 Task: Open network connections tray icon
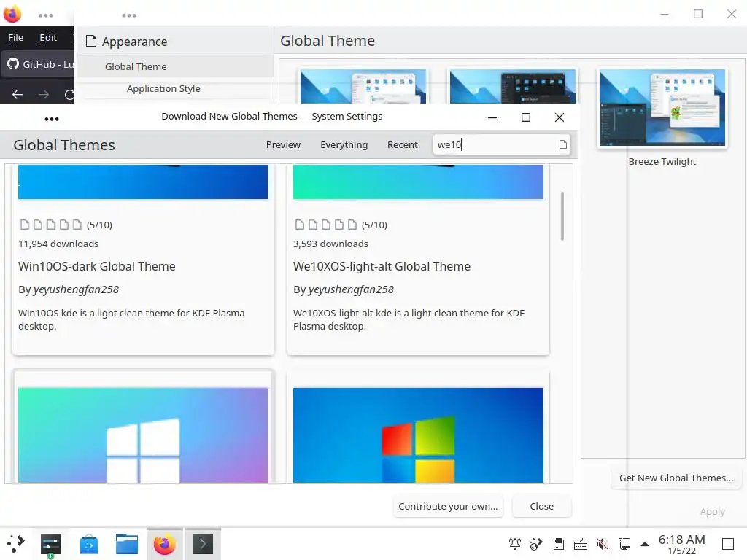coord(624,544)
